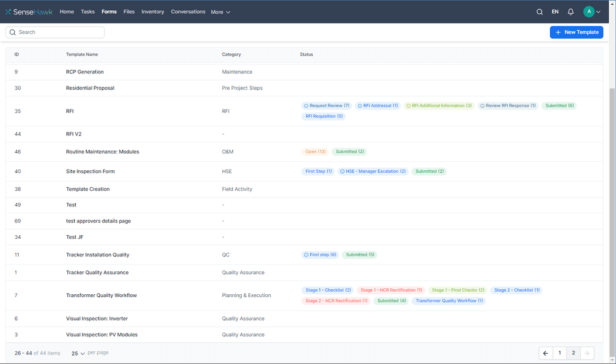
Task: Open Template Creation row
Action: (304, 189)
